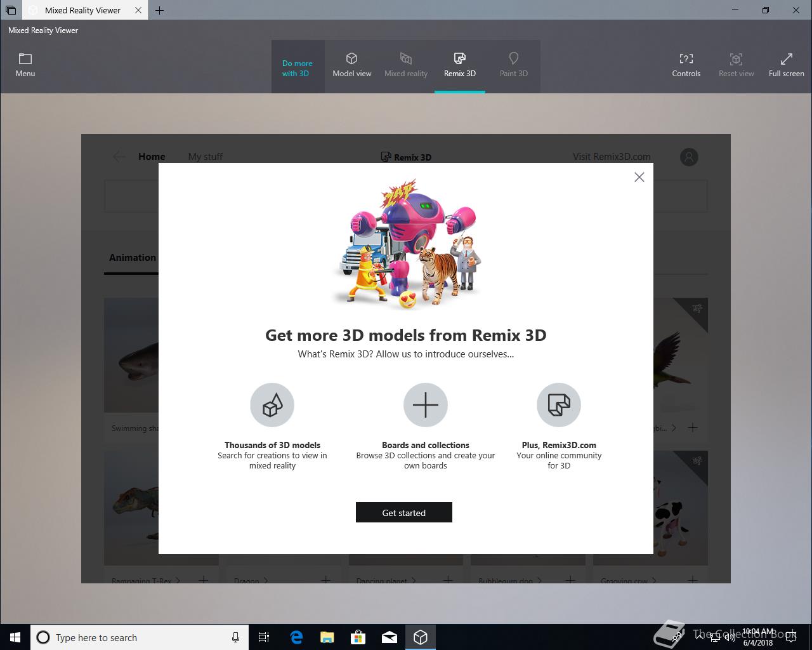Viewport: 812px width, 650px height.
Task: Open My stuff tab
Action: pos(205,156)
